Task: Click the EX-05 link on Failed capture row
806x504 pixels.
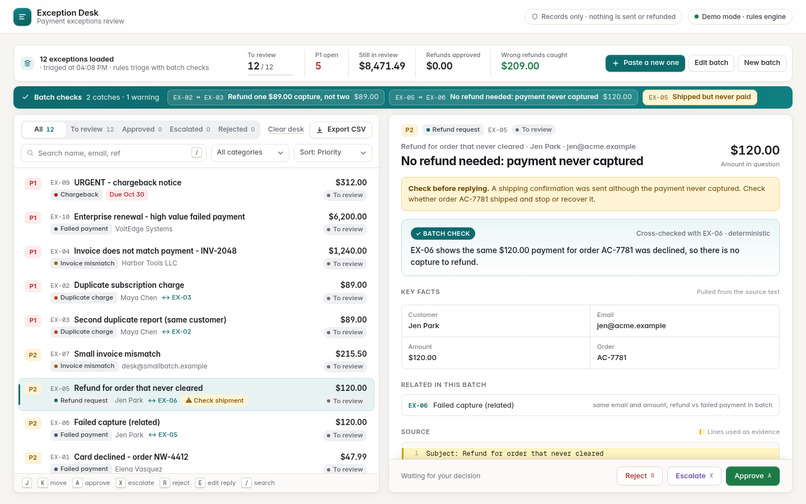Action: [163, 435]
